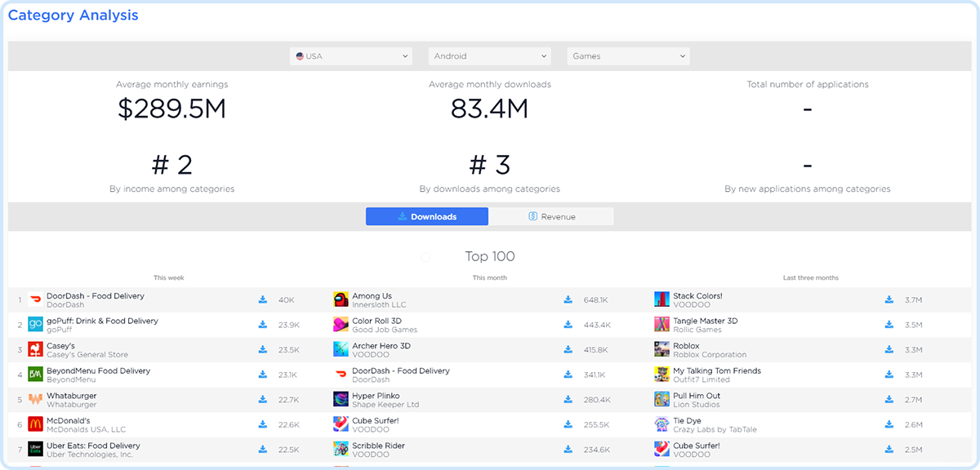Click the Stack Colors! app icon

tap(661, 300)
